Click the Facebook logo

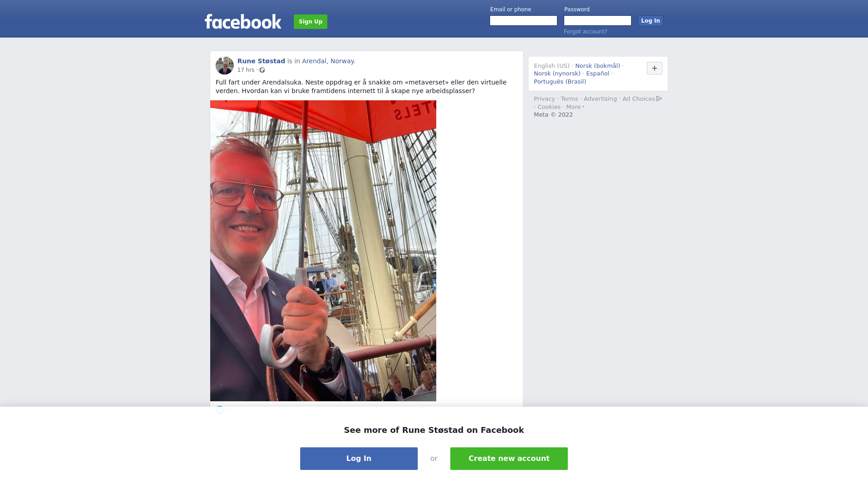click(243, 22)
